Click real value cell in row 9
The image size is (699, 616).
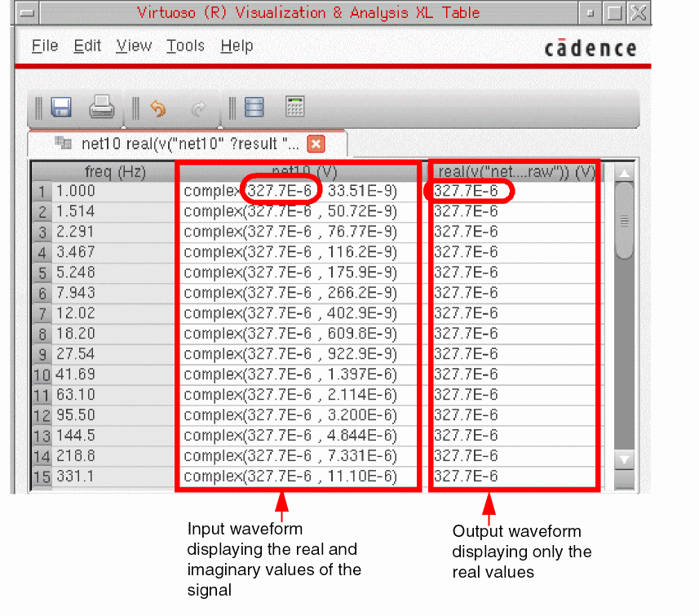(515, 354)
